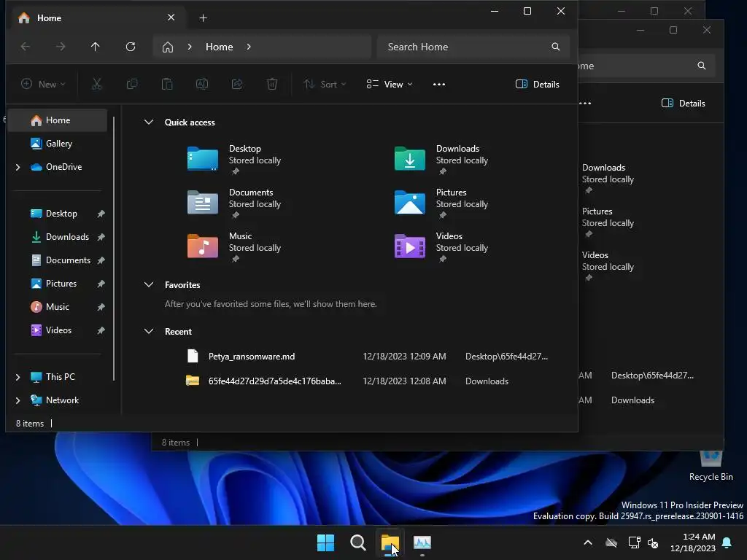Go back with the left arrow
The width and height of the screenshot is (747, 560).
[x=26, y=47]
